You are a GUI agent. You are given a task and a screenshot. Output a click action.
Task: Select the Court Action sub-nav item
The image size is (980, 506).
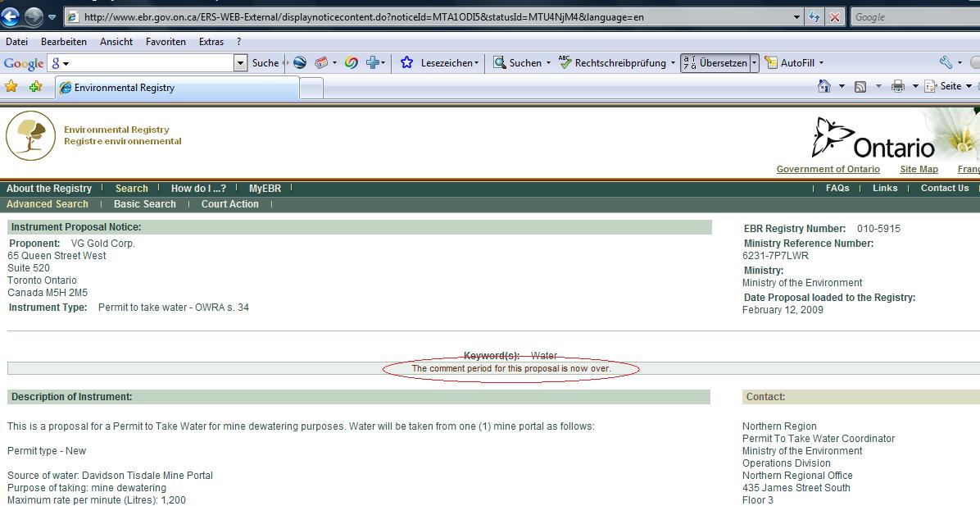coord(230,204)
